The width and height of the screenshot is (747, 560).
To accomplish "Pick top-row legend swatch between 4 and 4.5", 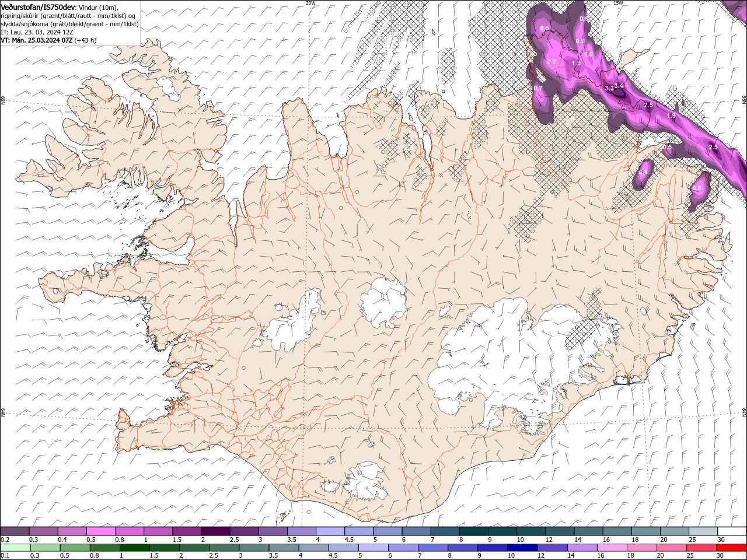I will tap(330, 531).
